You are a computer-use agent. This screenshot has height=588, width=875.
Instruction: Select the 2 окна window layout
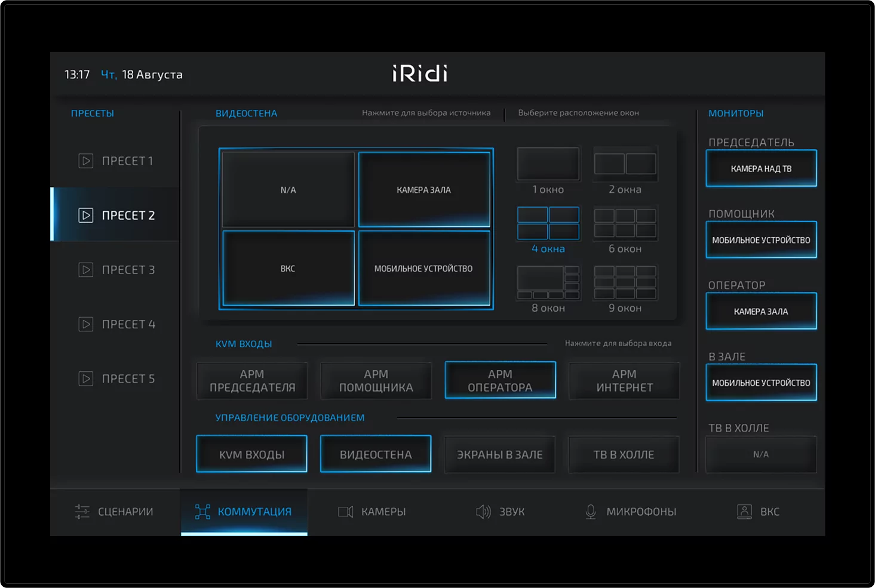coord(625,163)
